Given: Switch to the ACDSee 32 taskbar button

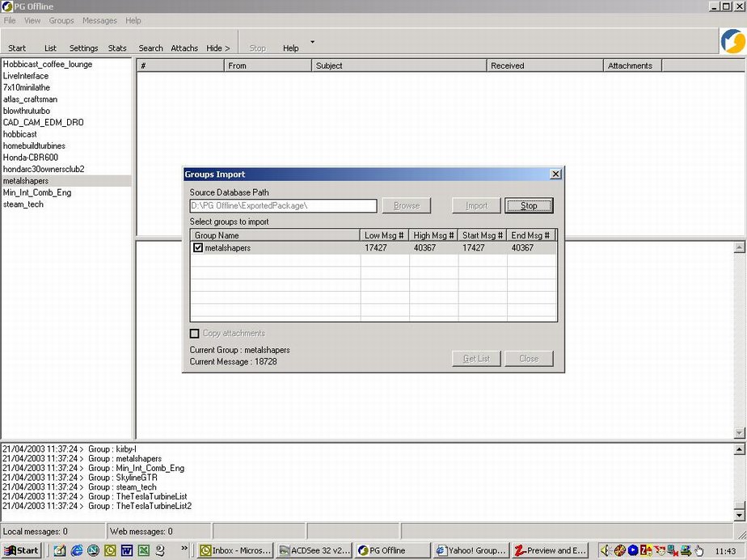Looking at the screenshot, I should 314,550.
